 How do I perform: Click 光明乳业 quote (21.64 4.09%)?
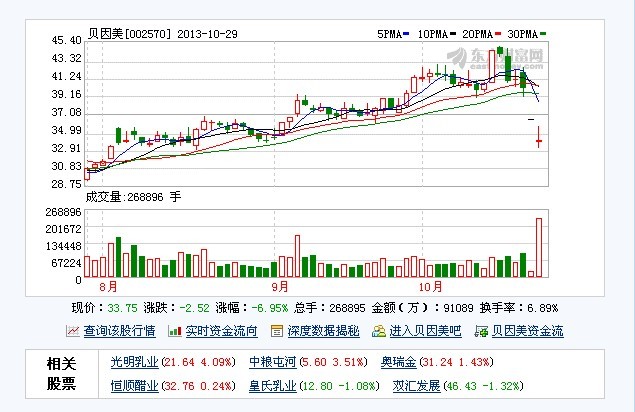coord(198,362)
